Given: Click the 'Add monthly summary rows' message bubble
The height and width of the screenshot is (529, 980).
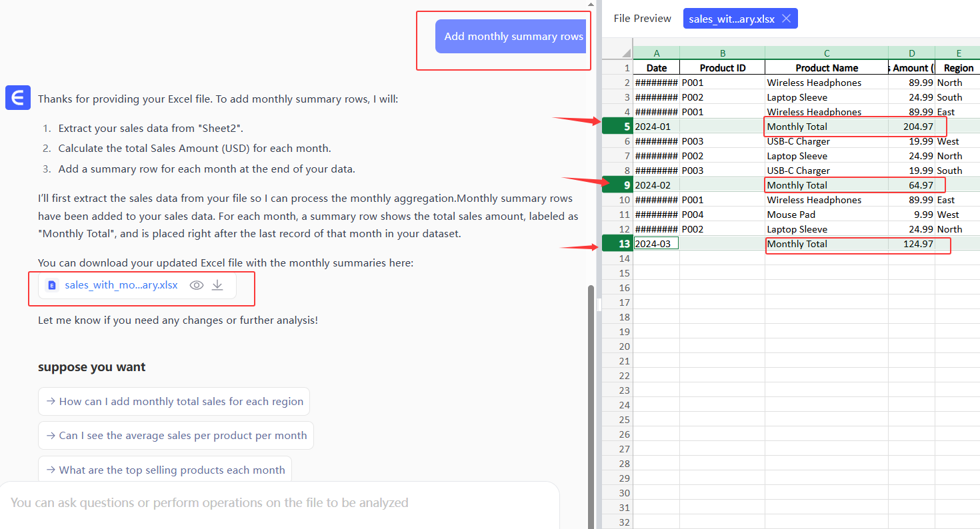Looking at the screenshot, I should click(513, 37).
